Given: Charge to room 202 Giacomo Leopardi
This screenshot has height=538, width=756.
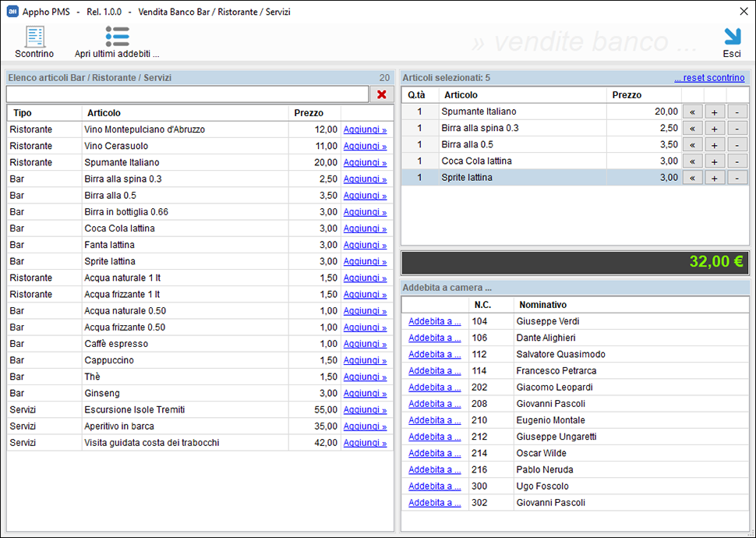Looking at the screenshot, I should point(434,387).
